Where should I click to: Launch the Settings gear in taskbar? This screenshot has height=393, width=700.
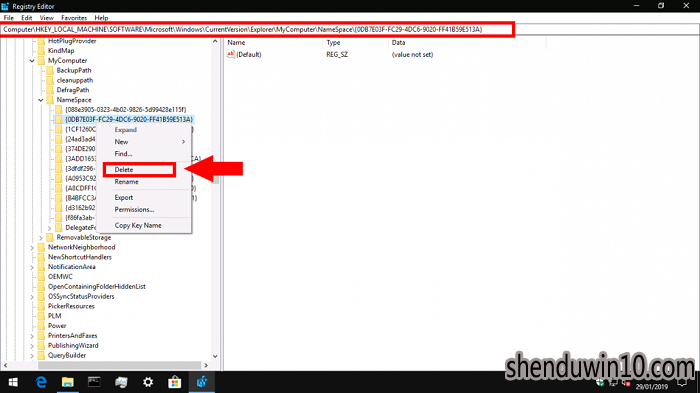[x=148, y=382]
